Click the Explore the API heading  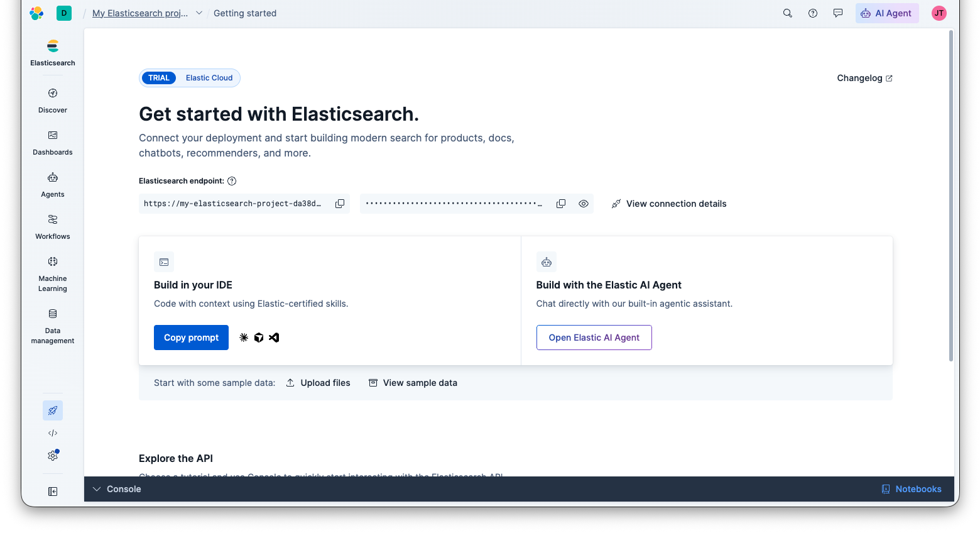(x=176, y=458)
